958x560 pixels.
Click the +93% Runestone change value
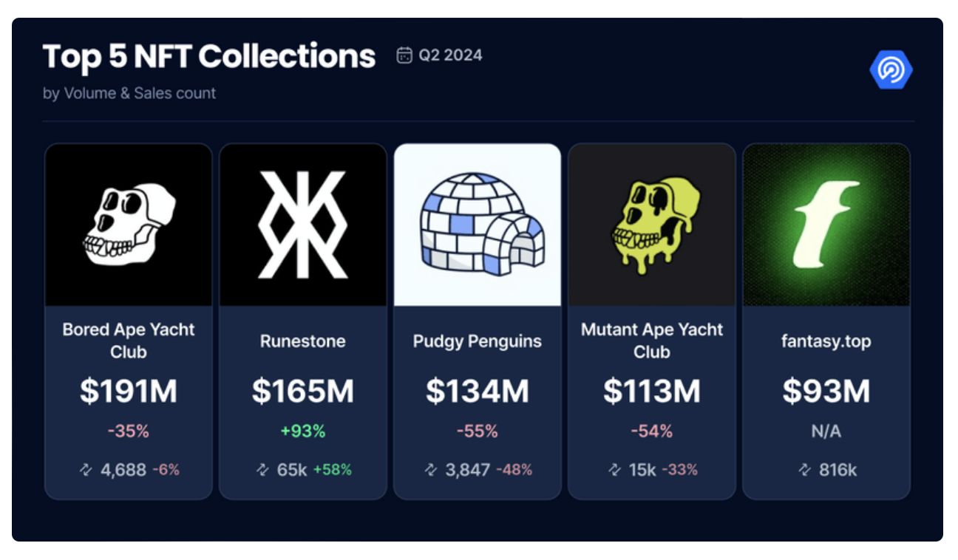coord(303,431)
